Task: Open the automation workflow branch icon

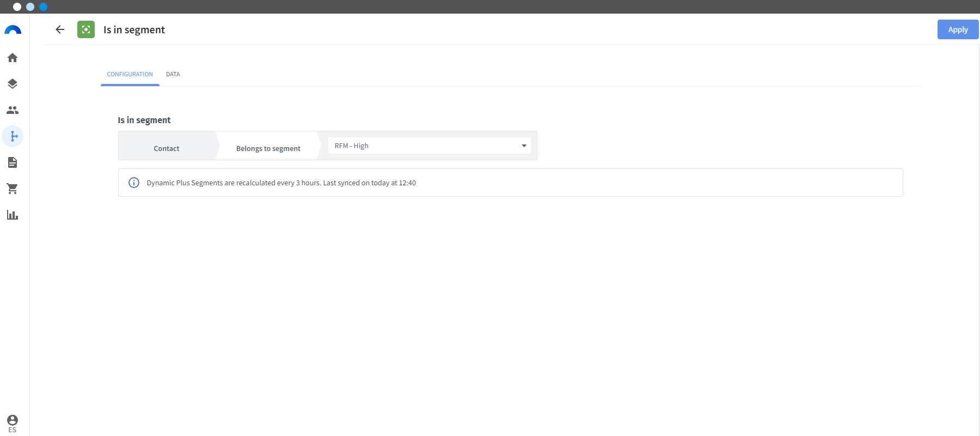Action: (x=13, y=136)
